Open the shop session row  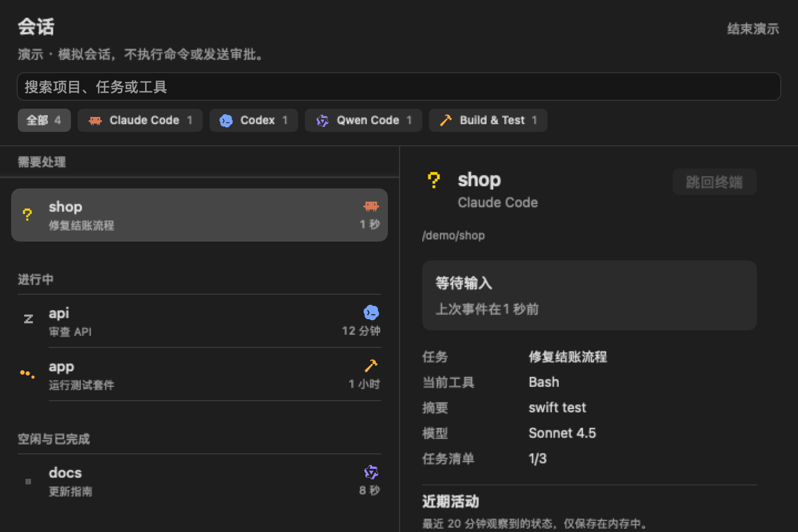199,215
